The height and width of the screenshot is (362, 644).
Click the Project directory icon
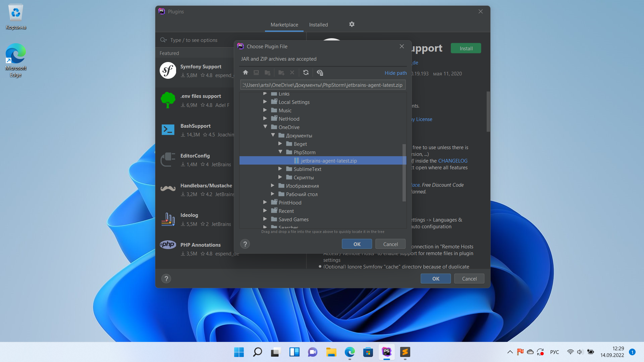coord(267,72)
